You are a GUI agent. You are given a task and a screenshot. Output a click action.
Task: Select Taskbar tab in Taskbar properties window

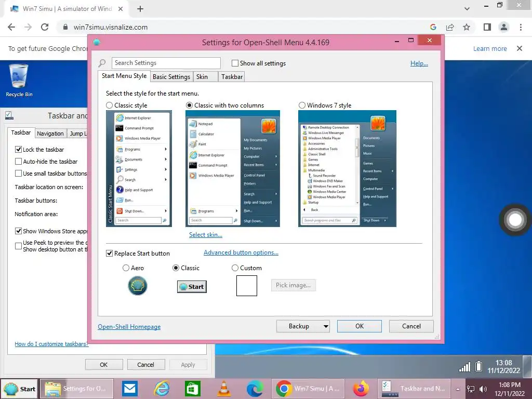point(21,132)
